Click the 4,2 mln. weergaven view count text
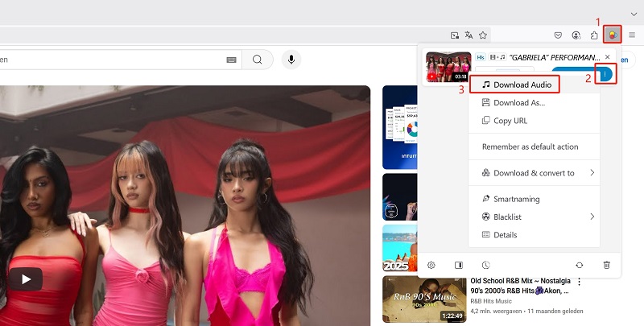The image size is (644, 326). (496, 312)
